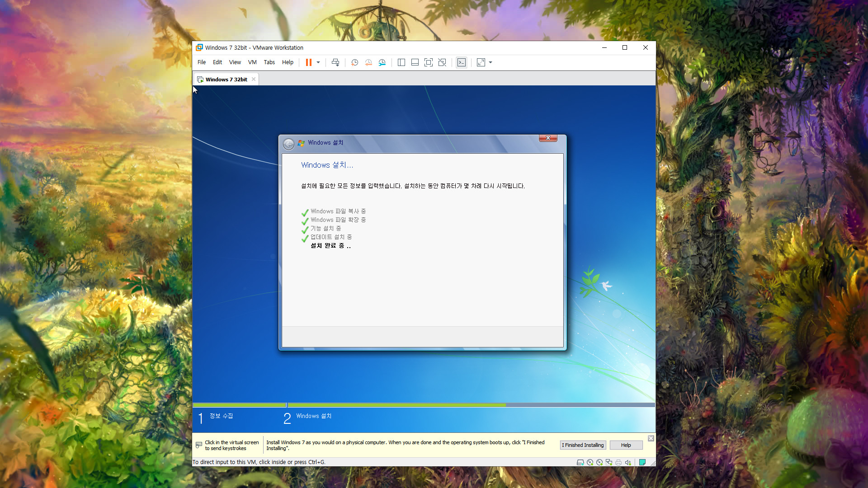Viewport: 868px width, 488px height.
Task: Click the sound card status icon
Action: click(x=628, y=462)
